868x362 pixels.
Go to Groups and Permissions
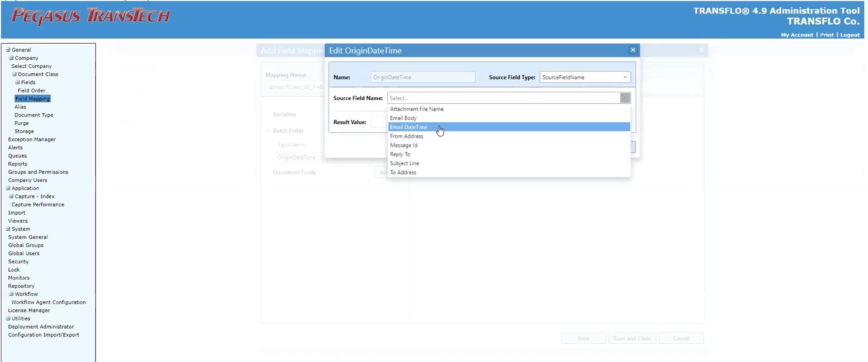[x=38, y=172]
